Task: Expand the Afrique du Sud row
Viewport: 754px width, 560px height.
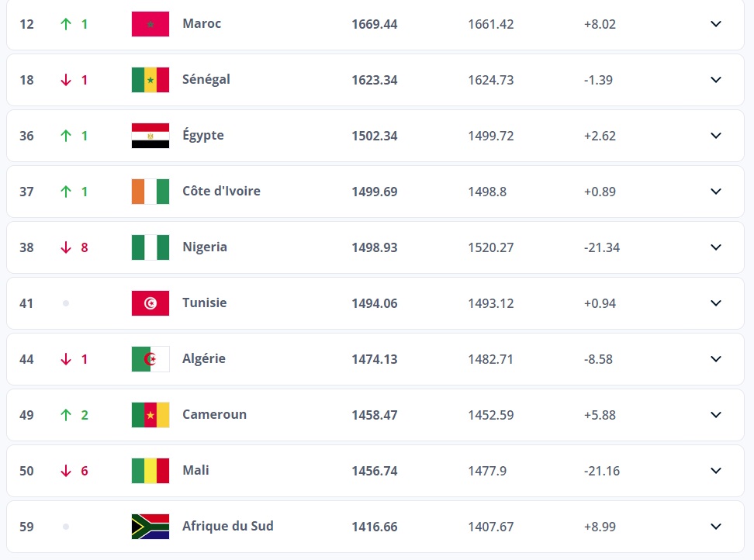Action: point(716,527)
